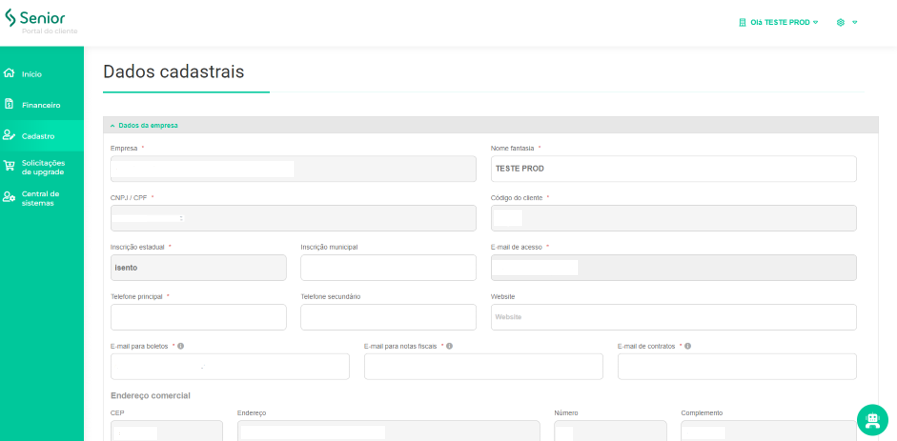Click the E-mail para boletos field
The width and height of the screenshot is (897, 441).
pyautogui.click(x=229, y=366)
